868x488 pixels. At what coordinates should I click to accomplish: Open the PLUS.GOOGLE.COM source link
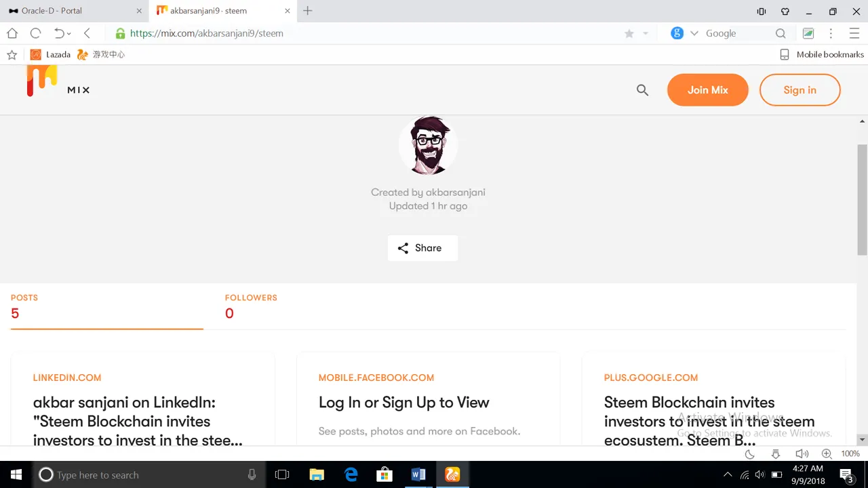coord(651,378)
